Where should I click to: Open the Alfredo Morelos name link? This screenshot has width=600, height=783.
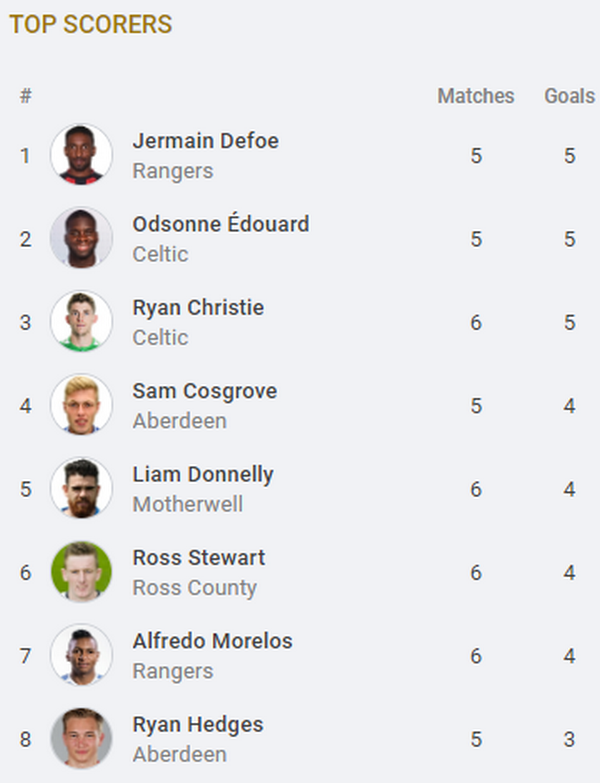pyautogui.click(x=212, y=641)
